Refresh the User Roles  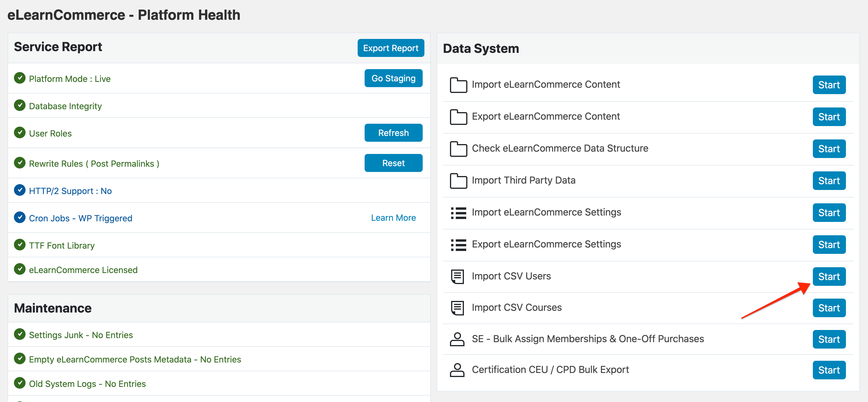[393, 133]
